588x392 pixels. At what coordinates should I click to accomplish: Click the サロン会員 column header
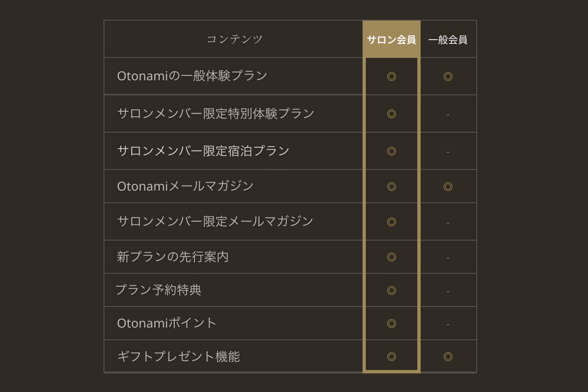pyautogui.click(x=391, y=40)
